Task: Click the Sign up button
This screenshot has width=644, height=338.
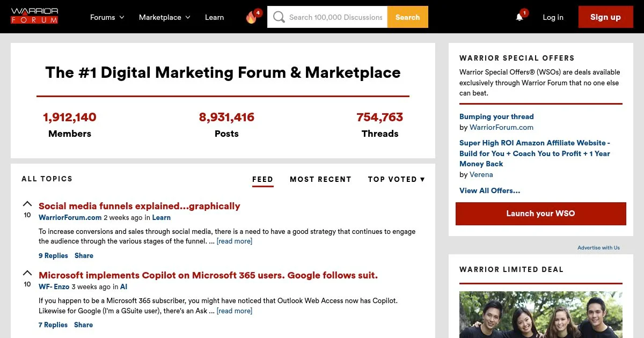Action: (x=605, y=17)
